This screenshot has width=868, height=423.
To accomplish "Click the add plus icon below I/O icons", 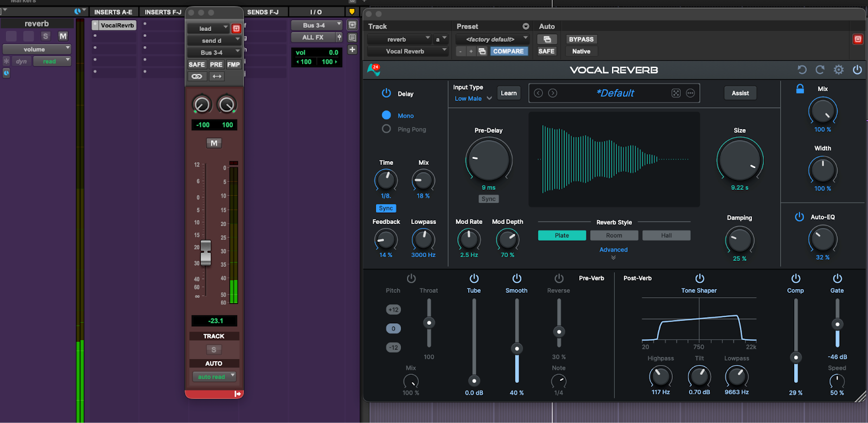I will (x=352, y=49).
